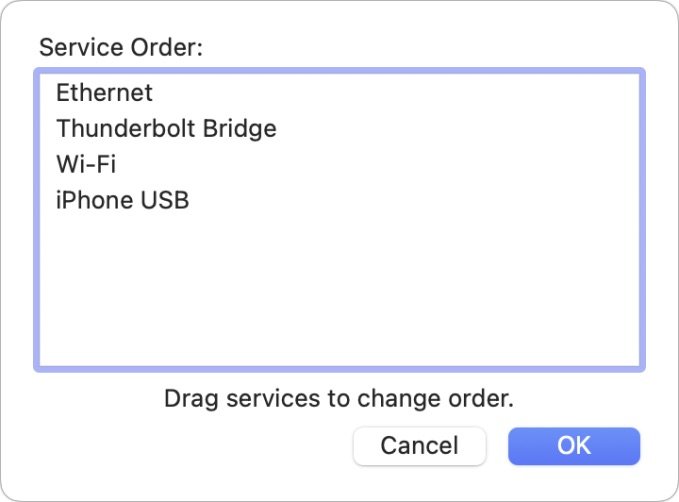Click the word "Drag" in the hint text
The image size is (679, 502).
tap(186, 399)
